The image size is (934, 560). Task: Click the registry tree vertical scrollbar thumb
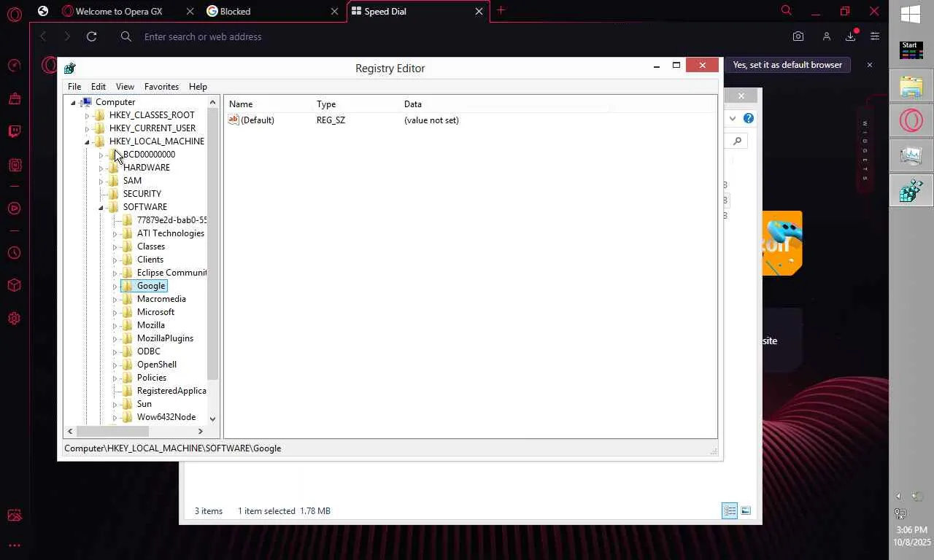click(x=213, y=244)
